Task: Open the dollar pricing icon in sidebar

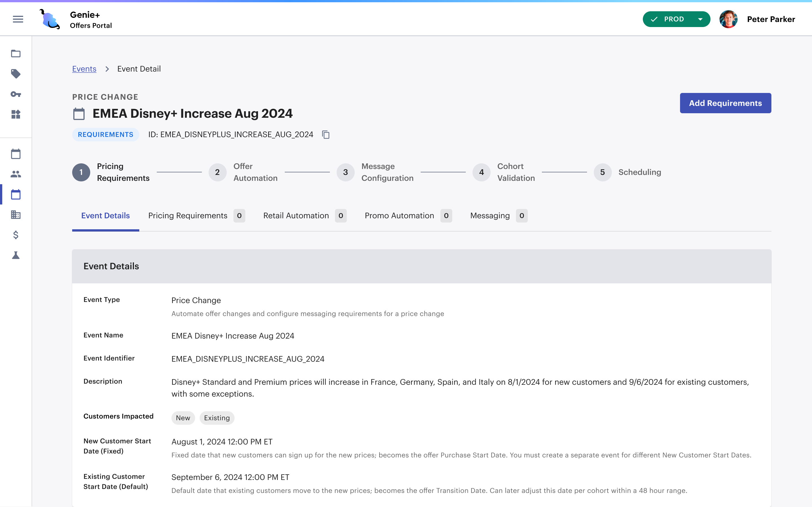Action: coord(16,235)
